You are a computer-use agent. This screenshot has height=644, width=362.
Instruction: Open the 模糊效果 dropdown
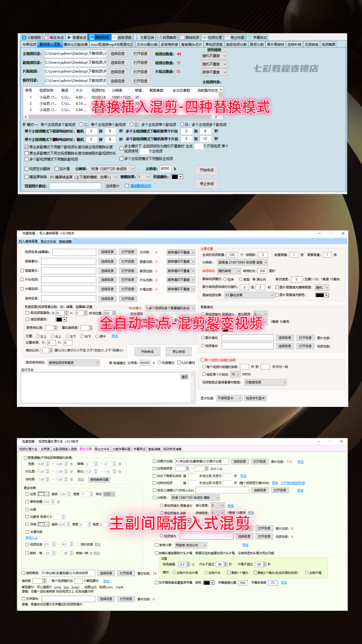coord(144,177)
